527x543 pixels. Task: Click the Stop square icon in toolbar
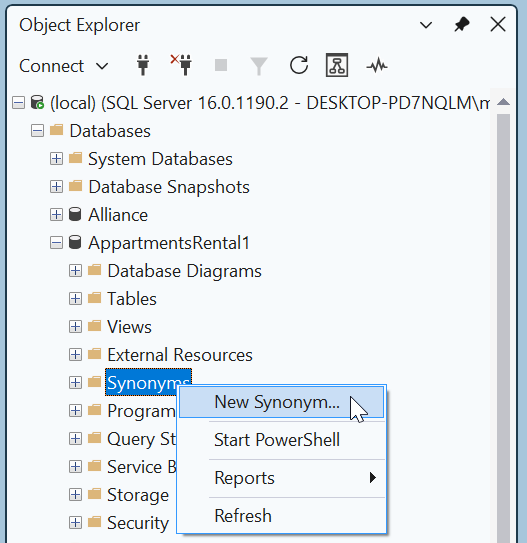tap(221, 65)
